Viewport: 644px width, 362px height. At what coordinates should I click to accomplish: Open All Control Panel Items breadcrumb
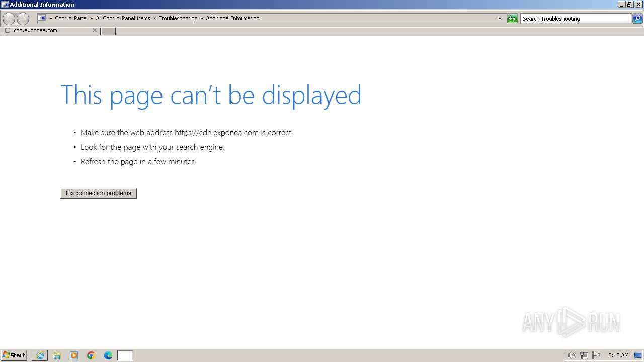(123, 18)
